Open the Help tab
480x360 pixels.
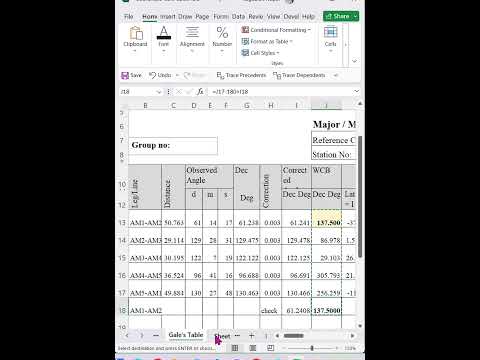click(308, 16)
